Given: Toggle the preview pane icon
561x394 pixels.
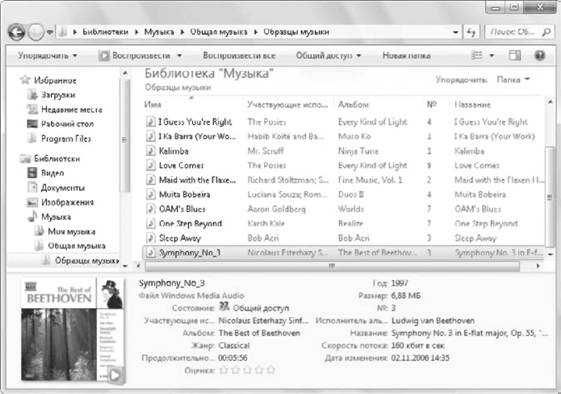Looking at the screenshot, I should coord(515,55).
